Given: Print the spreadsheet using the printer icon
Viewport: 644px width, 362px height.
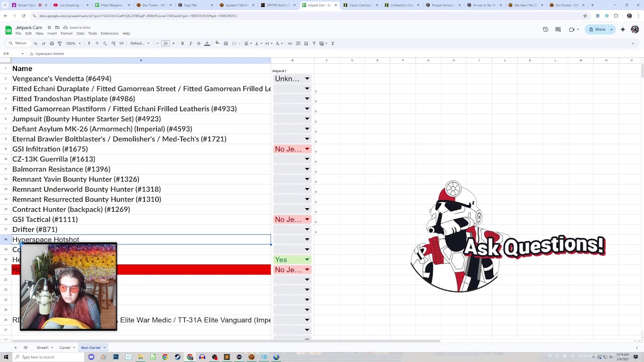Looking at the screenshot, I should [x=51, y=43].
